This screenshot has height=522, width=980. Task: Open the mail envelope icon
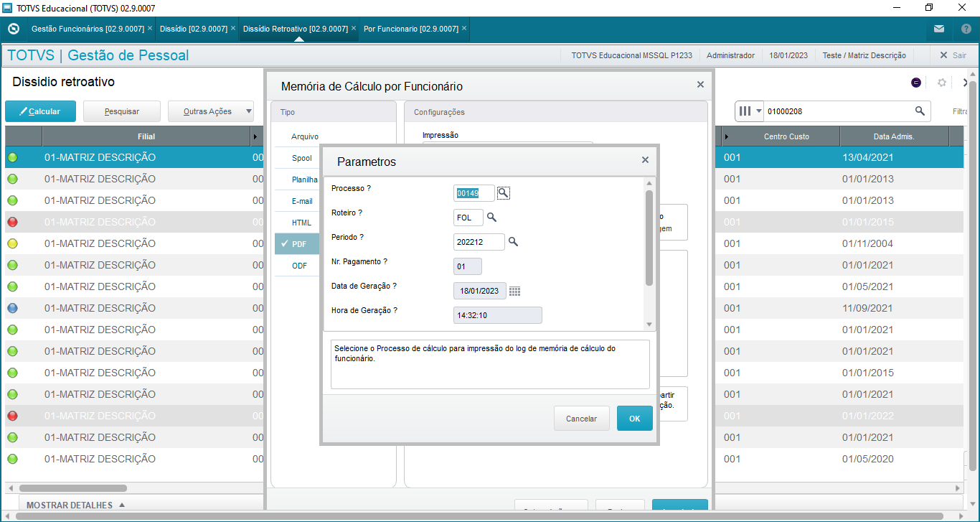tap(939, 29)
